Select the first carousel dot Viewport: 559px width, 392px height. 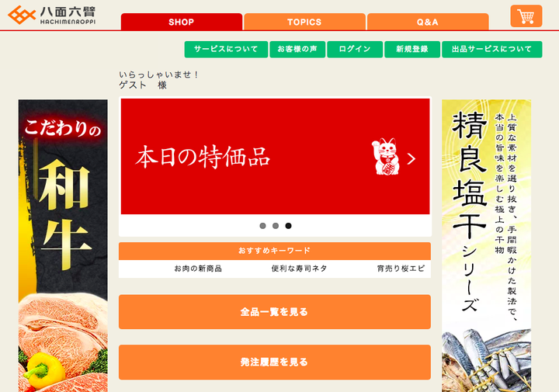[262, 226]
